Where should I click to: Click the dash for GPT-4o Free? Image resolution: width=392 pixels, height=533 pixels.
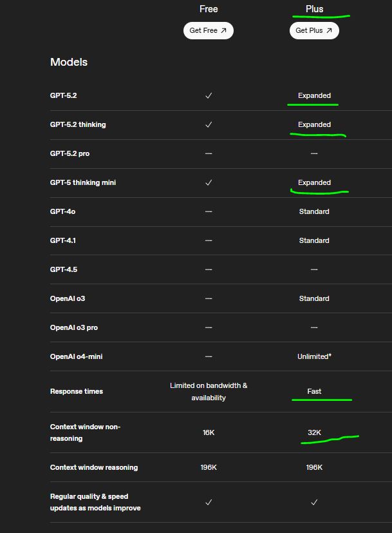point(209,211)
